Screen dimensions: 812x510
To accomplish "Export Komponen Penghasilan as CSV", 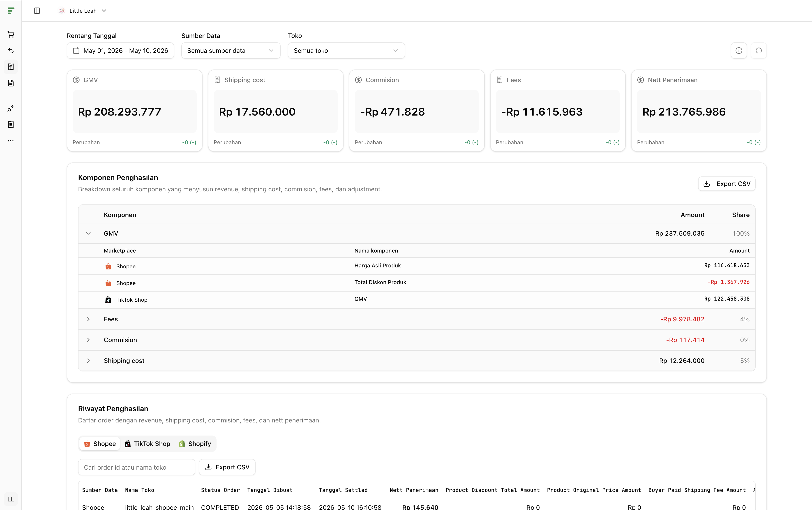I will (727, 184).
